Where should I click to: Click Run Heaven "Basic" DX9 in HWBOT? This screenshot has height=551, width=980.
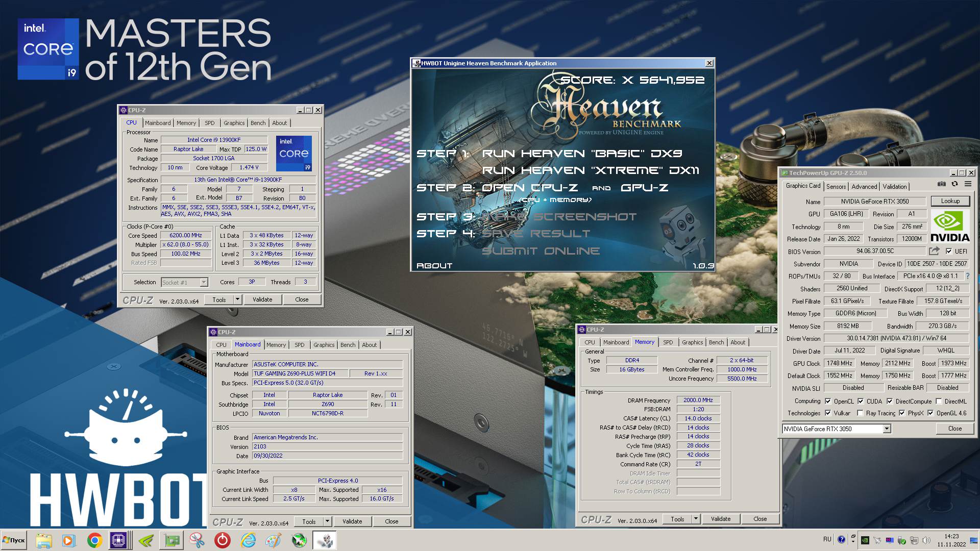582,153
